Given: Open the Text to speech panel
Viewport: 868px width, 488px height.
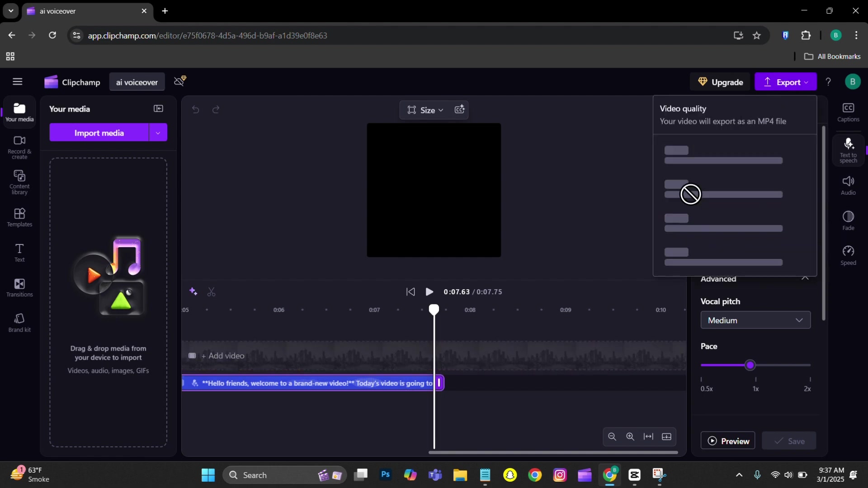Looking at the screenshot, I should (x=849, y=150).
